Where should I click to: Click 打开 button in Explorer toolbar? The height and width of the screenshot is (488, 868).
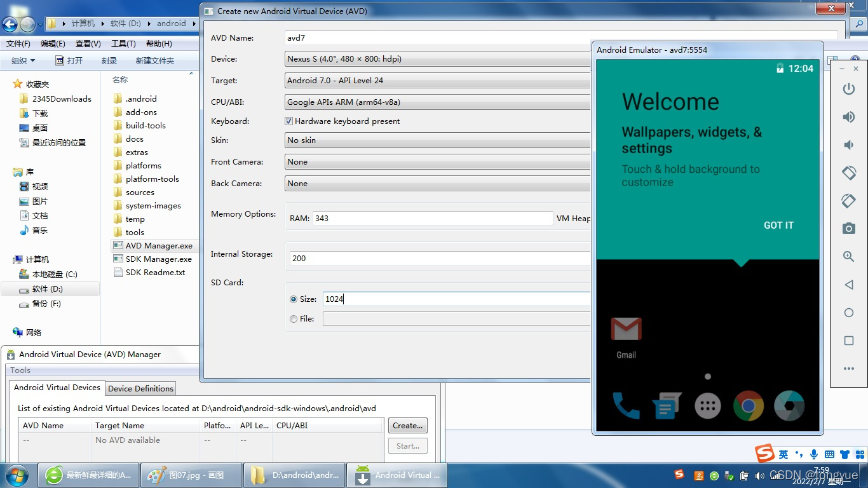[x=69, y=60]
